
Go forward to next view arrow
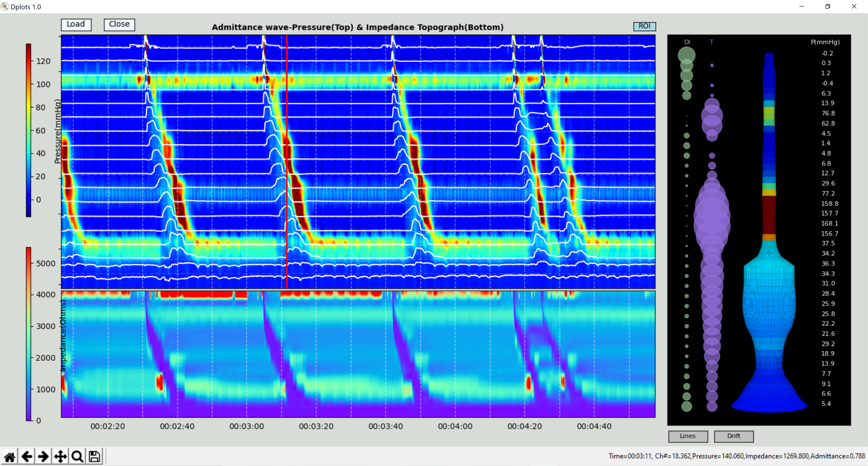(43, 457)
